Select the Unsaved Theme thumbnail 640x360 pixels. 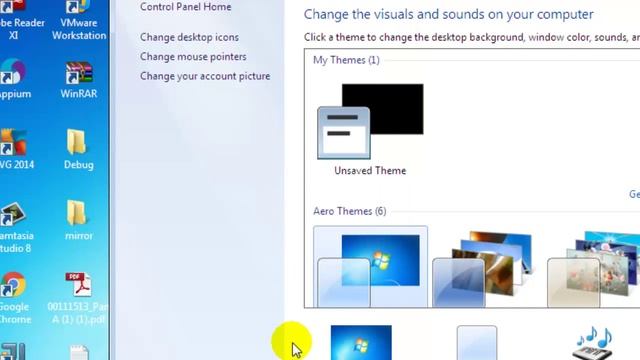pyautogui.click(x=370, y=121)
